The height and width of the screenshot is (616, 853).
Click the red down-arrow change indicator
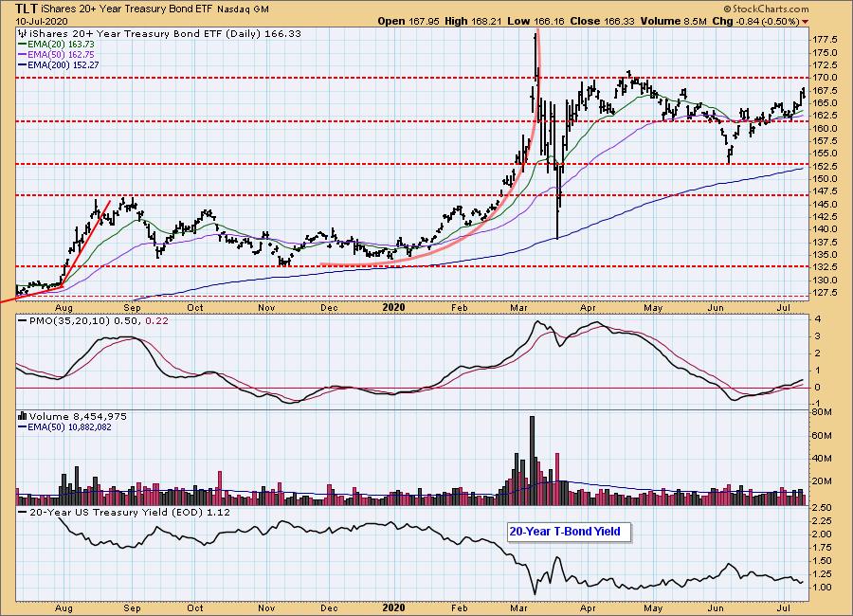[x=805, y=22]
